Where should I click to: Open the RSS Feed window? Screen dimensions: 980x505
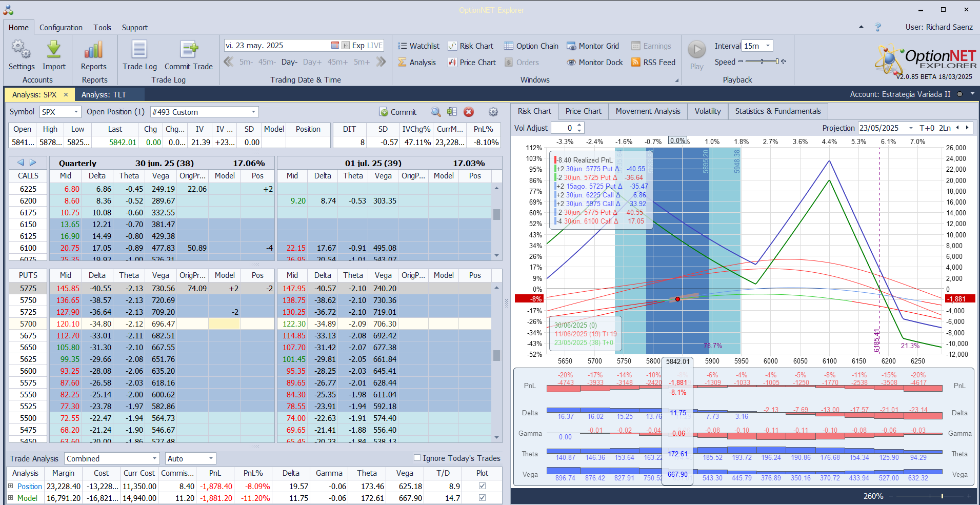point(653,63)
